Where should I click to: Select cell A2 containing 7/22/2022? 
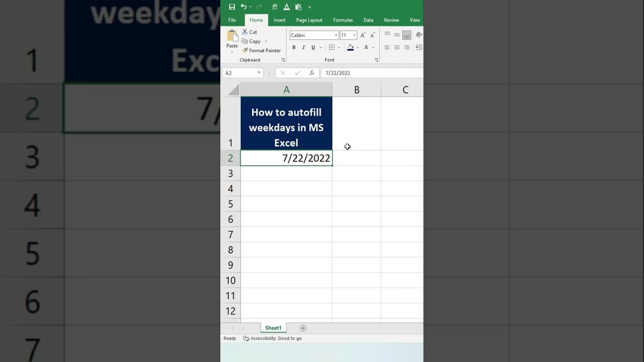(286, 158)
